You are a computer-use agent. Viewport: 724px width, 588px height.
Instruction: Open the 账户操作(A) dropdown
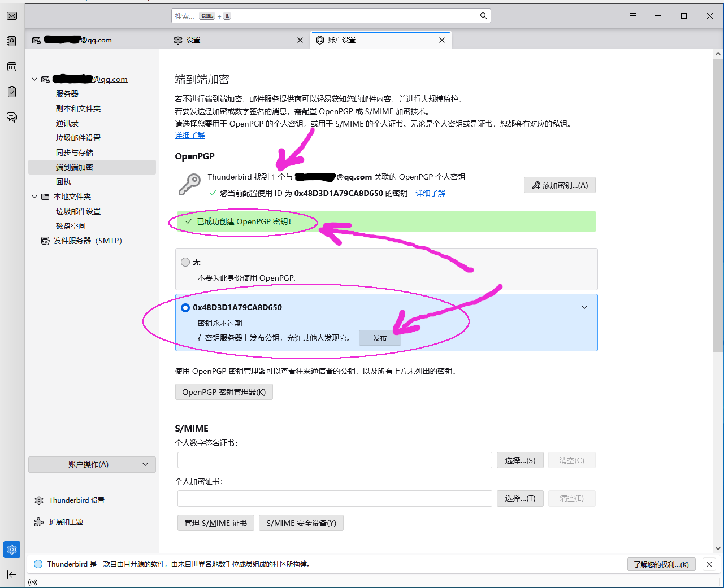[x=92, y=464]
